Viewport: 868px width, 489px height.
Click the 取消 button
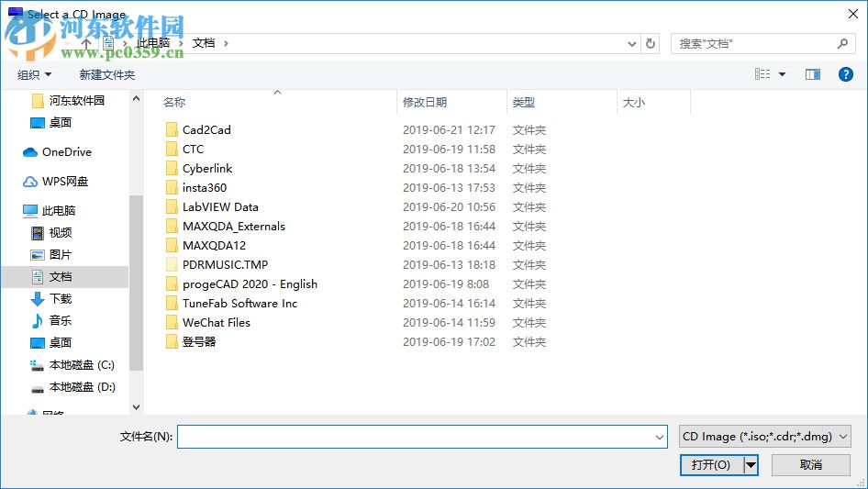click(x=811, y=464)
